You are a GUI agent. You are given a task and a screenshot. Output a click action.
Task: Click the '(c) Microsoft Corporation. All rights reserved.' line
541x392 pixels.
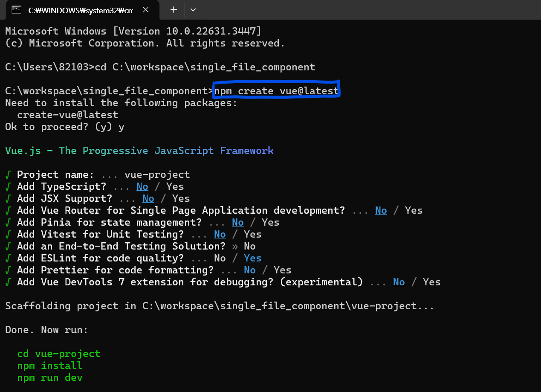tap(145, 43)
